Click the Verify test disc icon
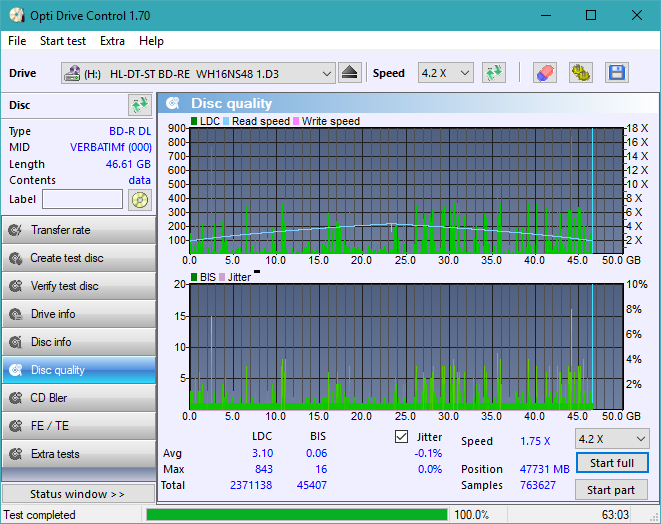 click(x=16, y=286)
